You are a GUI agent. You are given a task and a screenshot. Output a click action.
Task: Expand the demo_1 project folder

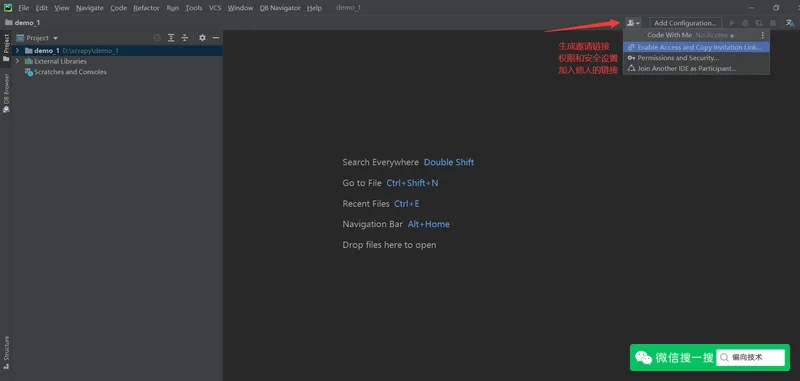coord(17,50)
